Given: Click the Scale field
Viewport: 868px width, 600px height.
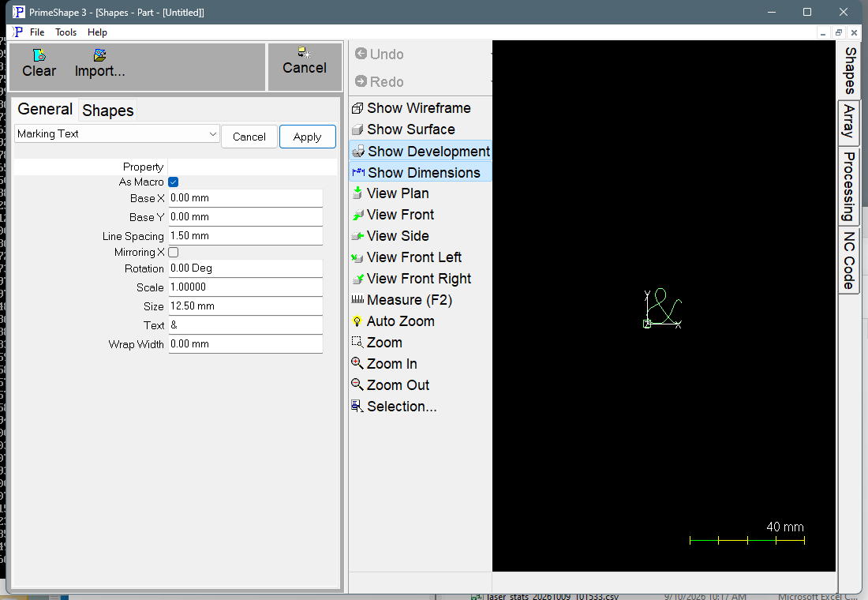Looking at the screenshot, I should [x=245, y=287].
